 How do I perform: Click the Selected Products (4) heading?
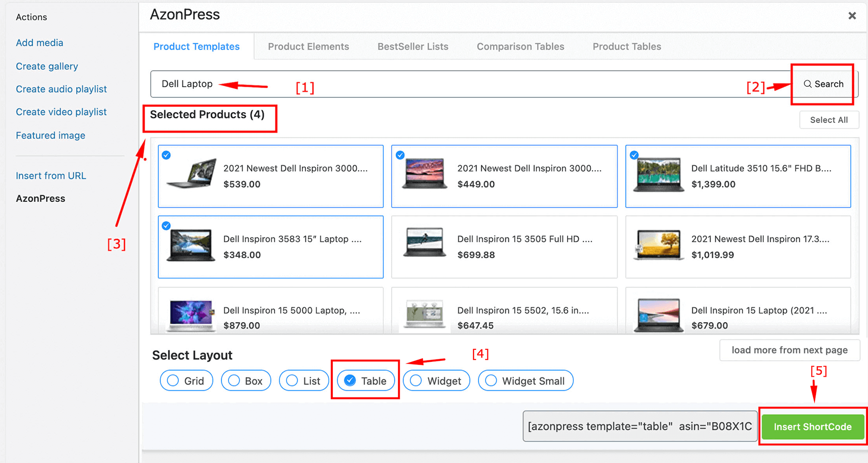click(207, 115)
